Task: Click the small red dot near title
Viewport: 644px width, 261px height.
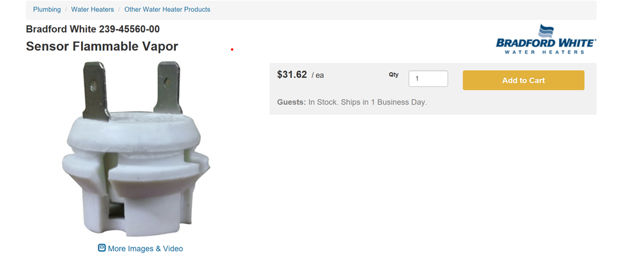Action: (x=232, y=50)
